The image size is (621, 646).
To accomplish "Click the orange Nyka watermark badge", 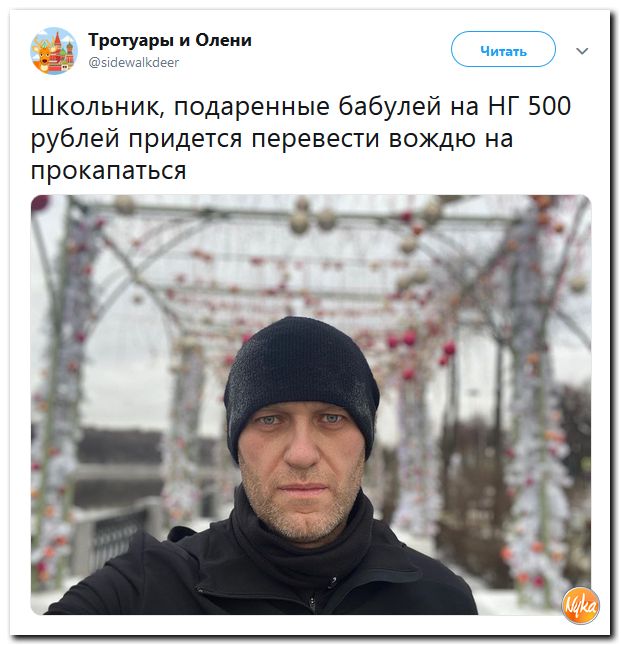I will coord(581,605).
